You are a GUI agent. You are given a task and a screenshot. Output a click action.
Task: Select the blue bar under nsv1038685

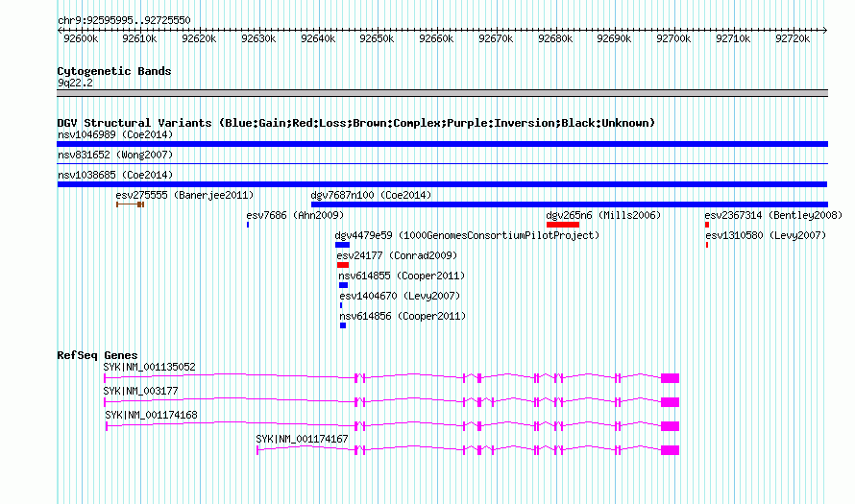tap(442, 184)
